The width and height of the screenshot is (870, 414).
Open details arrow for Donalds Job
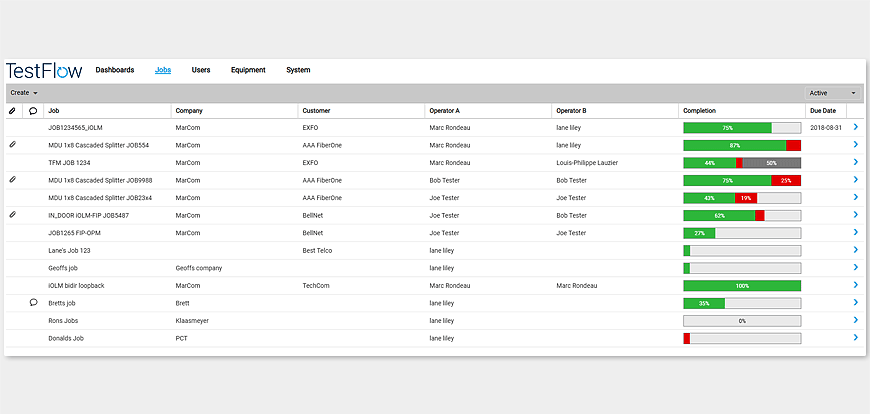click(x=856, y=338)
